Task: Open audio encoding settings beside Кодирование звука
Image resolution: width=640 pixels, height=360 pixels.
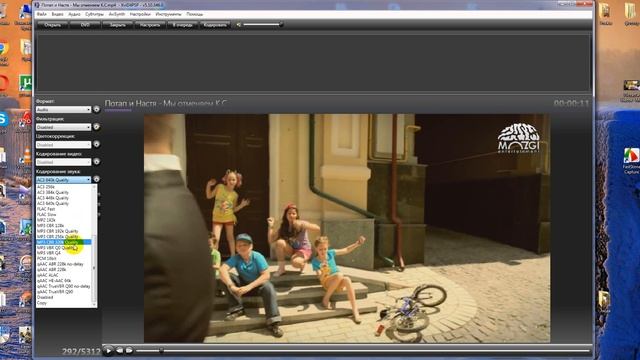Action: 96,179
